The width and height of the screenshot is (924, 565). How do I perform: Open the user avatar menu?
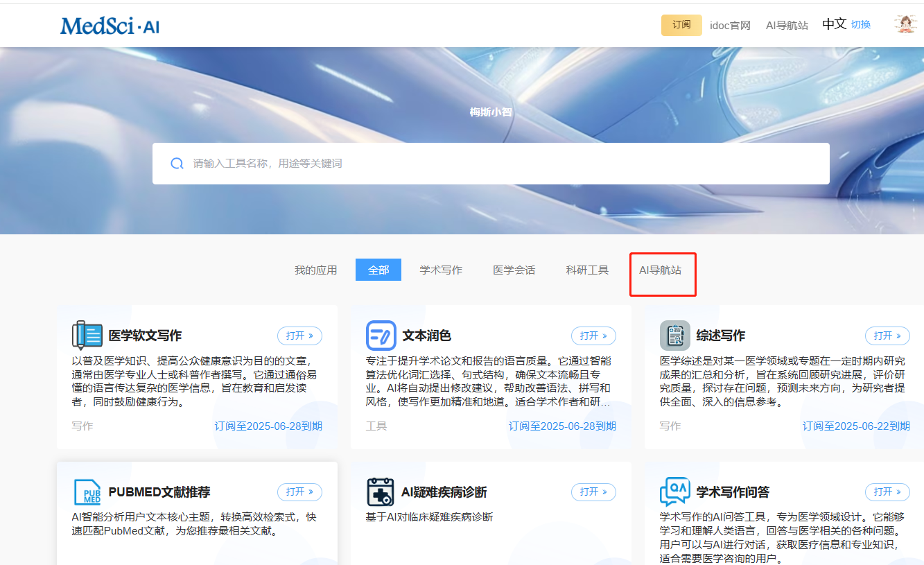pyautogui.click(x=905, y=24)
